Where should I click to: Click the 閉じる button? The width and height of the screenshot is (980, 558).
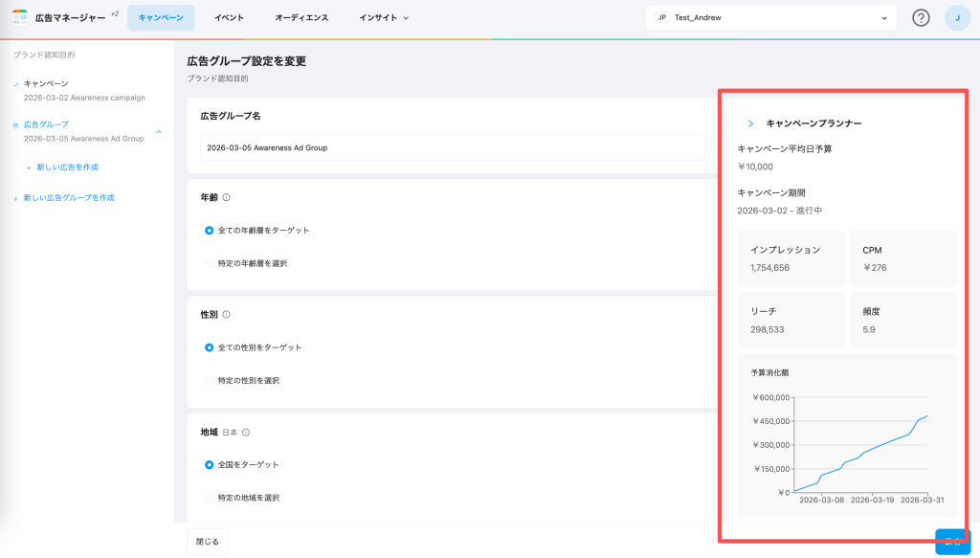click(x=208, y=541)
